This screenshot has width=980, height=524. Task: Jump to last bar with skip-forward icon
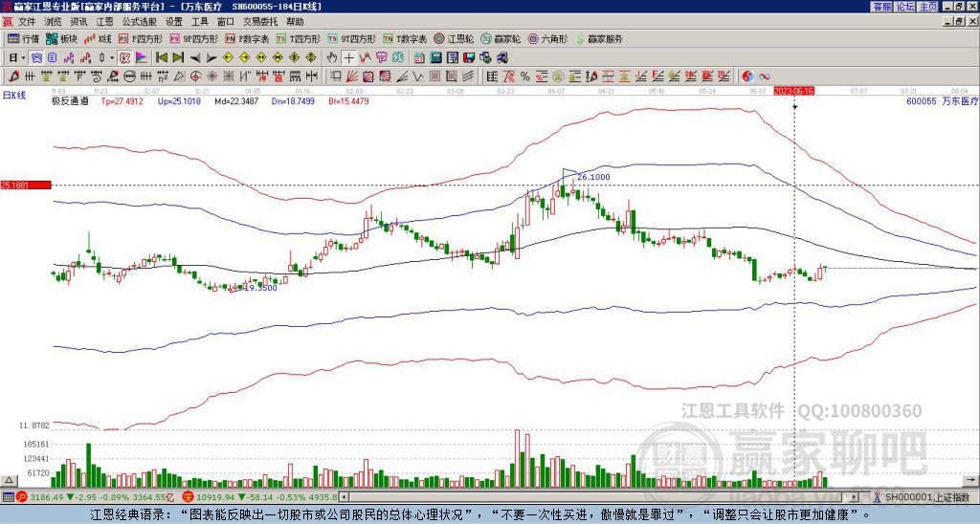tap(178, 58)
